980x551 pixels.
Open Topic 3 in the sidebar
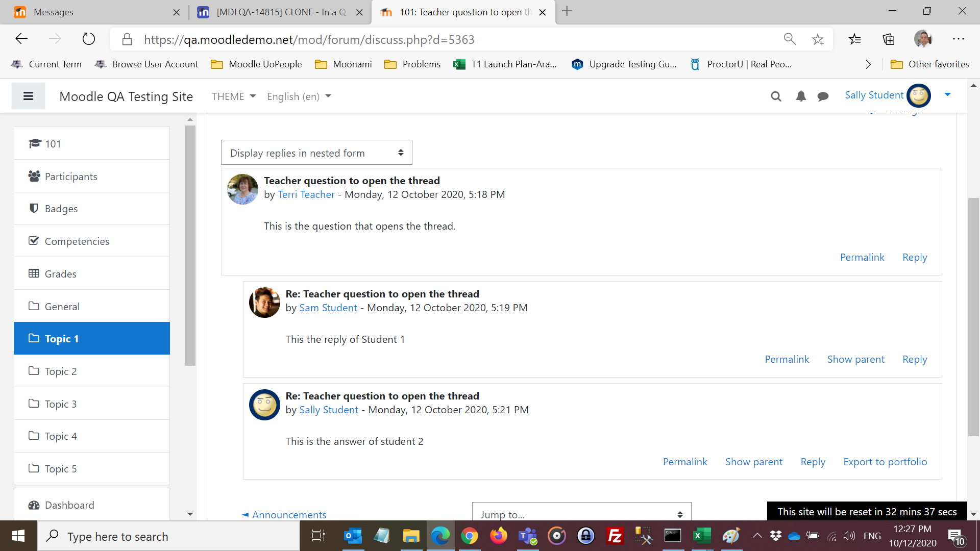coord(92,404)
